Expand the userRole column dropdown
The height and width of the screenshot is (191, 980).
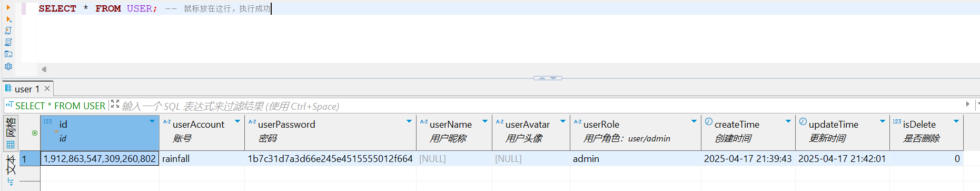tap(694, 121)
